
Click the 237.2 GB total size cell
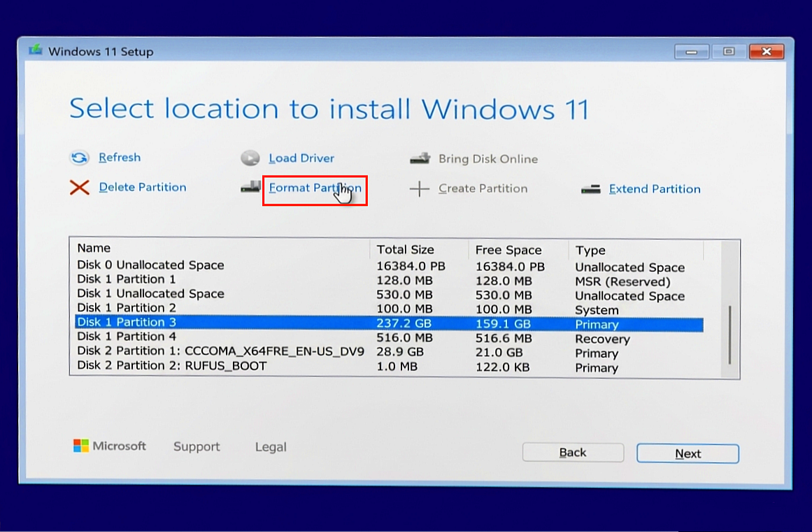coord(404,324)
